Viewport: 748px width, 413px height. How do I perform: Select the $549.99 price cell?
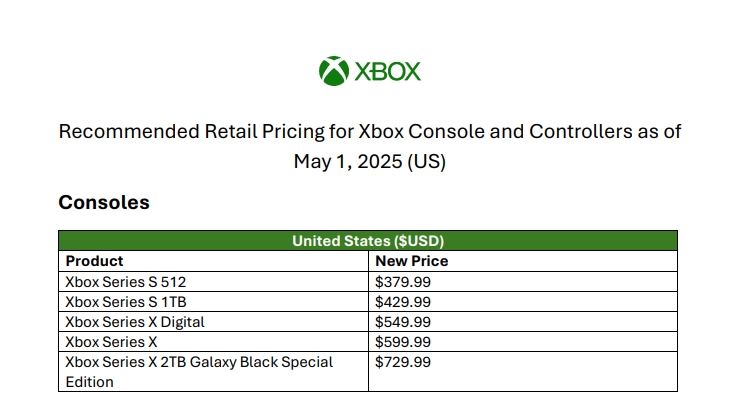tap(403, 322)
